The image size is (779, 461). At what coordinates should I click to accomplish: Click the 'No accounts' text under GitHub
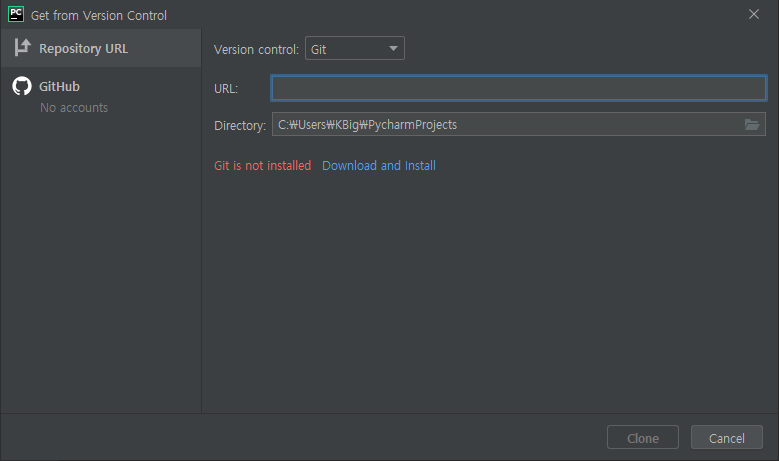coord(74,108)
